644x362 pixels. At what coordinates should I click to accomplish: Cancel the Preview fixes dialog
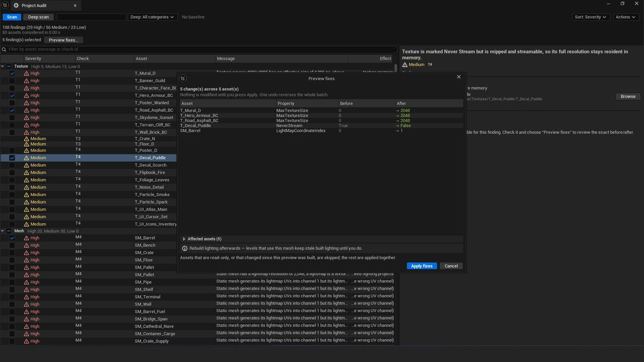point(451,266)
